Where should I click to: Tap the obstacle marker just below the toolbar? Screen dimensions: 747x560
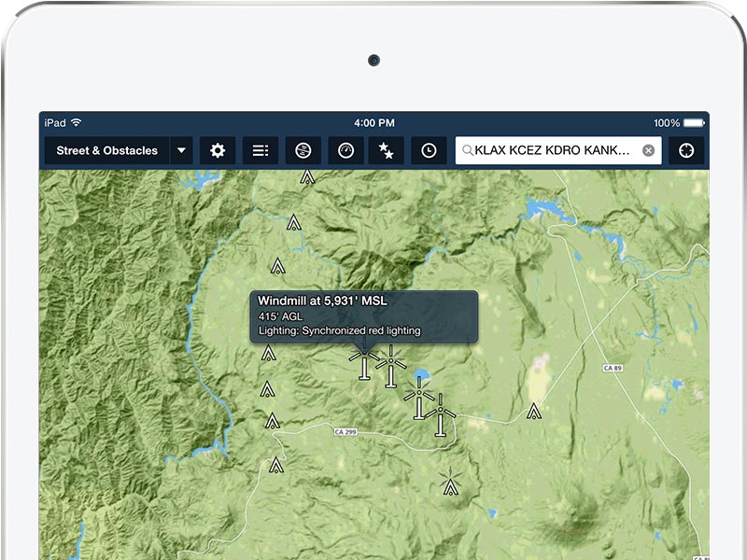[x=306, y=176]
